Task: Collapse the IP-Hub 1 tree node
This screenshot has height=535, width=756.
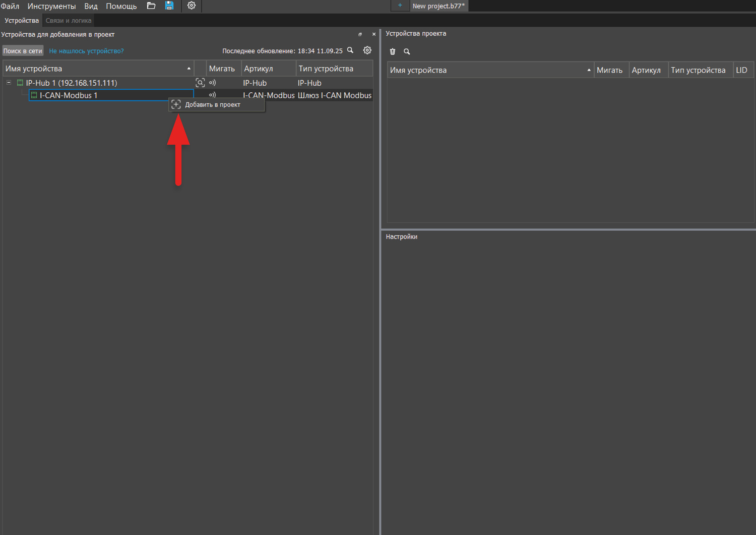Action: 9,83
